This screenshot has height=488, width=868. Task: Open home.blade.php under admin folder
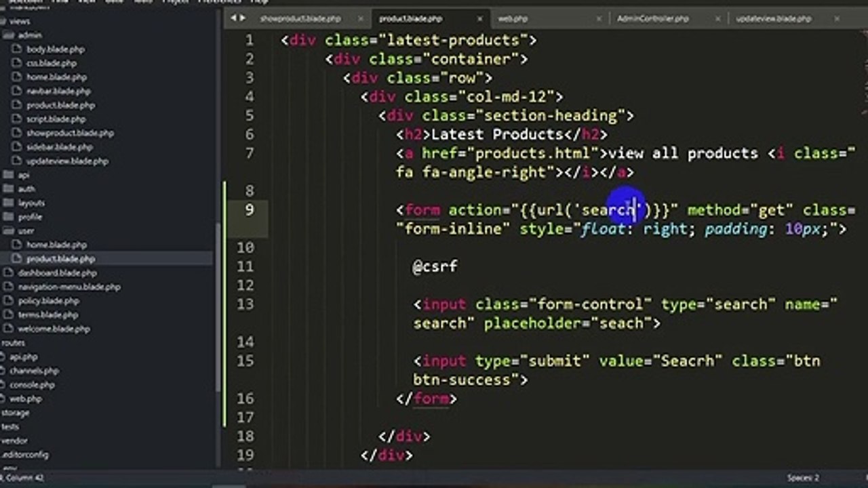56,77
